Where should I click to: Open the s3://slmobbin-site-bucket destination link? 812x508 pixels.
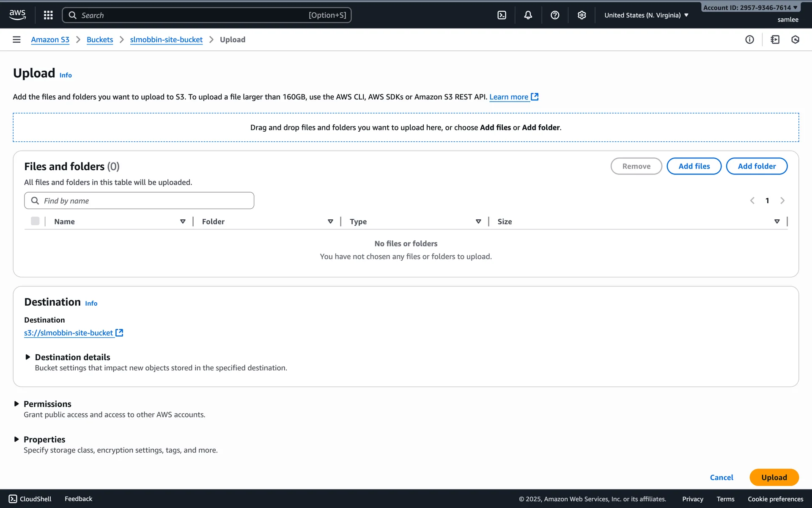point(69,333)
